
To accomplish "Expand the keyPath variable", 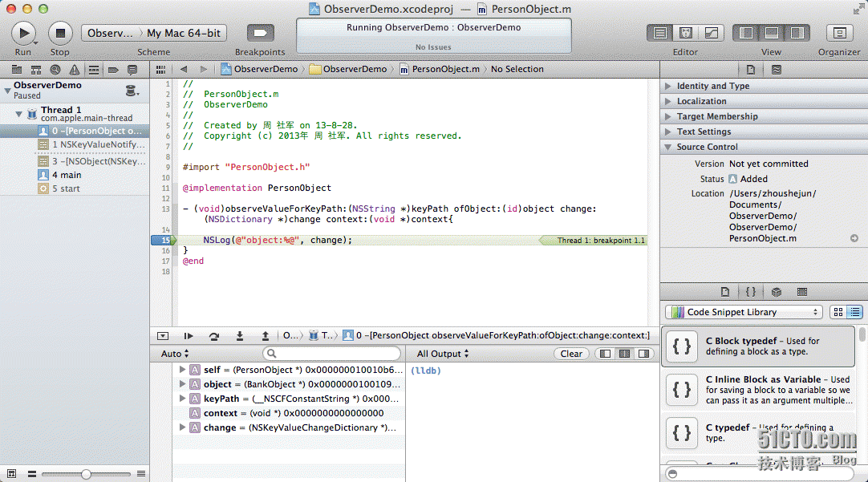I will point(182,399).
